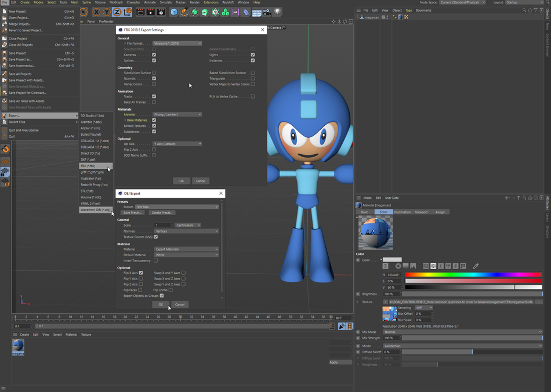Click the Render View clapperboard icon
The height and width of the screenshot is (392, 551).
click(x=140, y=12)
